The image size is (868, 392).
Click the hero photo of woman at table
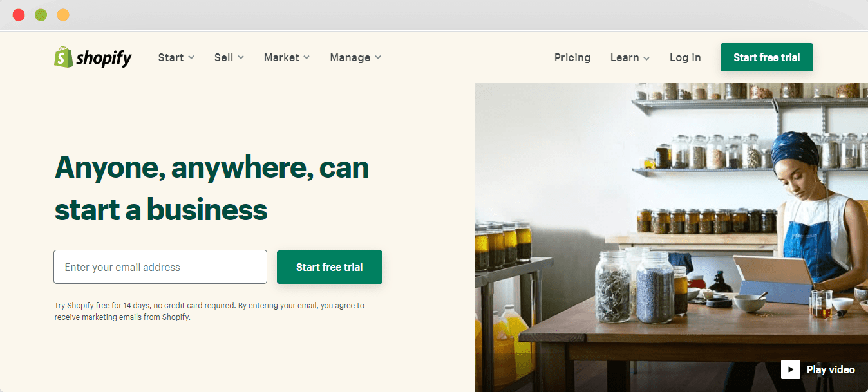pos(672,238)
